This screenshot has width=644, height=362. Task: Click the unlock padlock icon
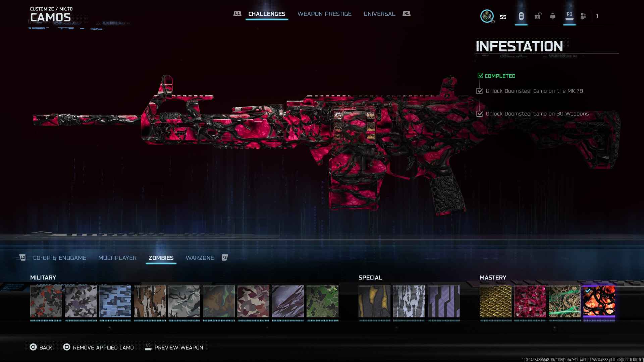(x=538, y=16)
